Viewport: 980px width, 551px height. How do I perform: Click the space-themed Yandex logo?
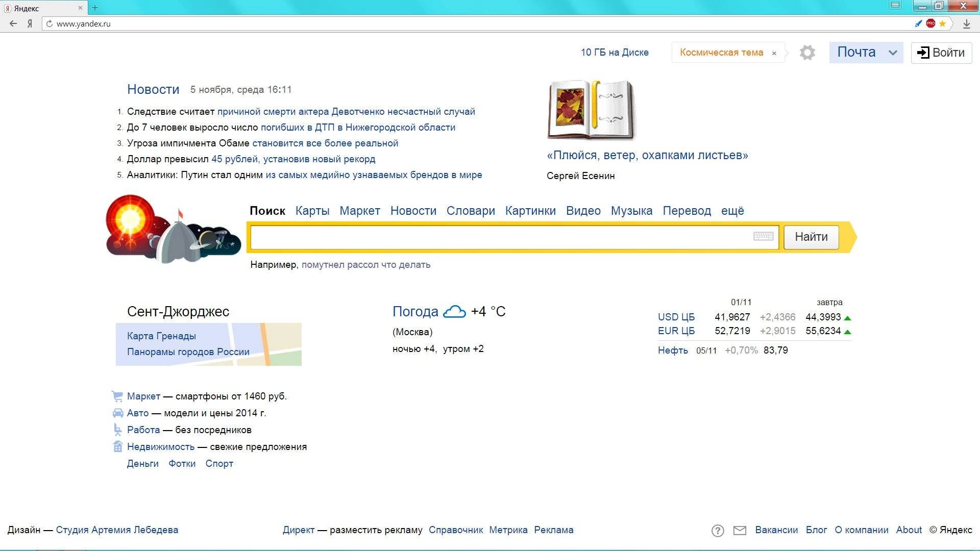pos(173,229)
